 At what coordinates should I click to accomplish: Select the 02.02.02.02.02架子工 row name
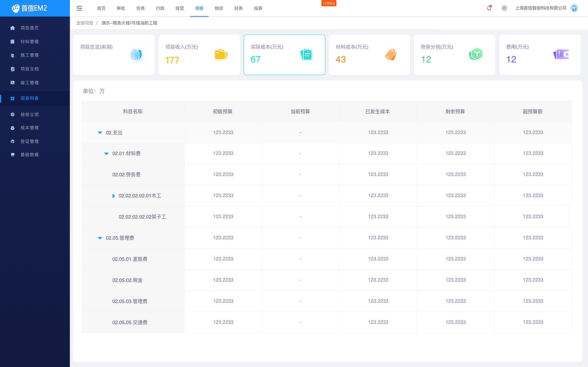pyautogui.click(x=142, y=217)
